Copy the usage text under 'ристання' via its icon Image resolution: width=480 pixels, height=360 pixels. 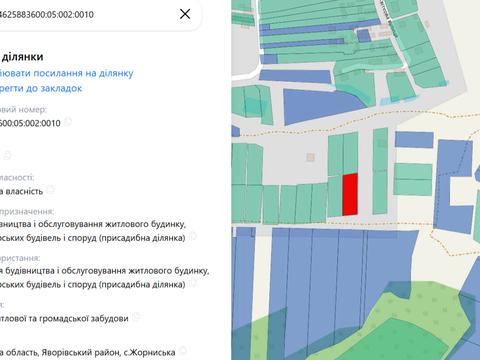tap(193, 283)
